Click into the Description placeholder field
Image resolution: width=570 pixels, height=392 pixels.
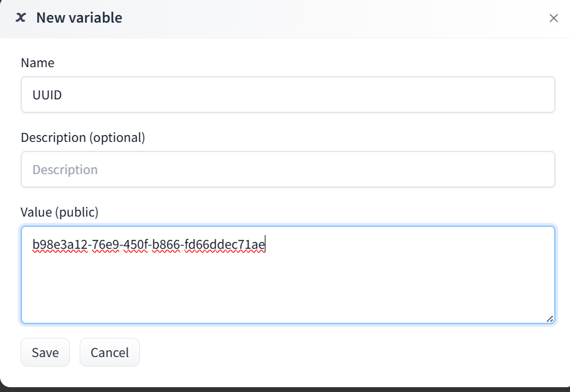click(x=288, y=169)
